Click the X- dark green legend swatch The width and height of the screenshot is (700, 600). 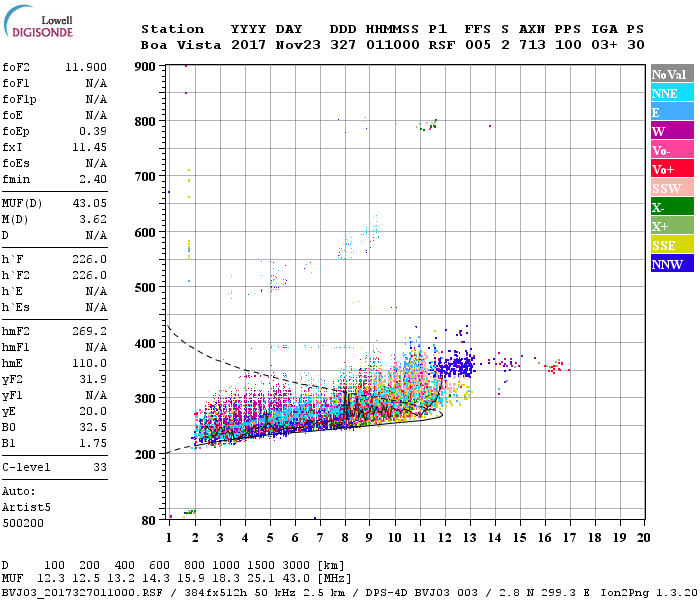pos(672,206)
